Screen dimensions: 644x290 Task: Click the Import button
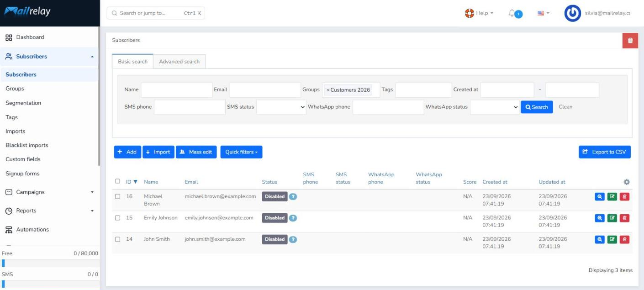pyautogui.click(x=158, y=152)
